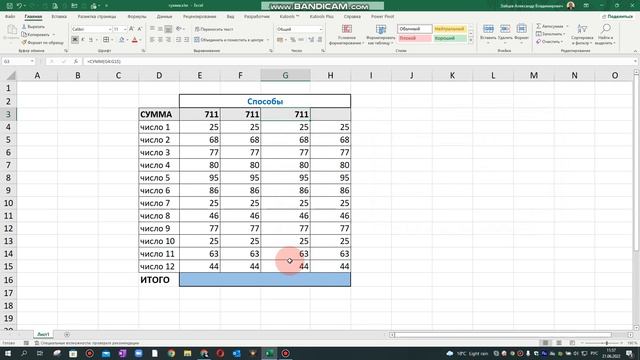Expand the cell styles gallery

point(471,40)
